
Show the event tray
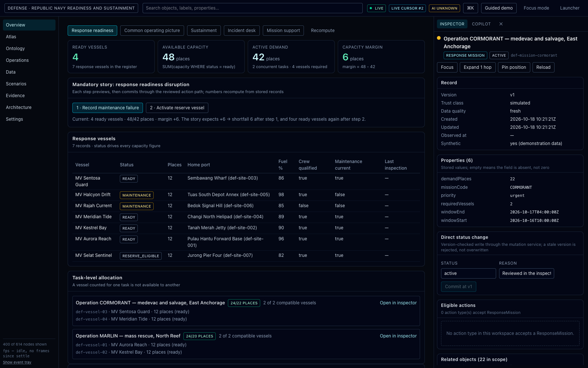coord(17,362)
